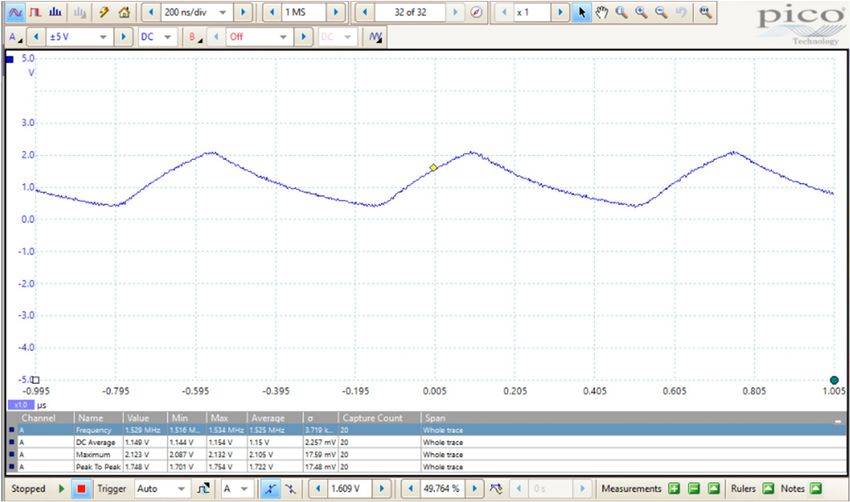
Task: Open the Rulers legend icon
Action: pyautogui.click(x=768, y=488)
